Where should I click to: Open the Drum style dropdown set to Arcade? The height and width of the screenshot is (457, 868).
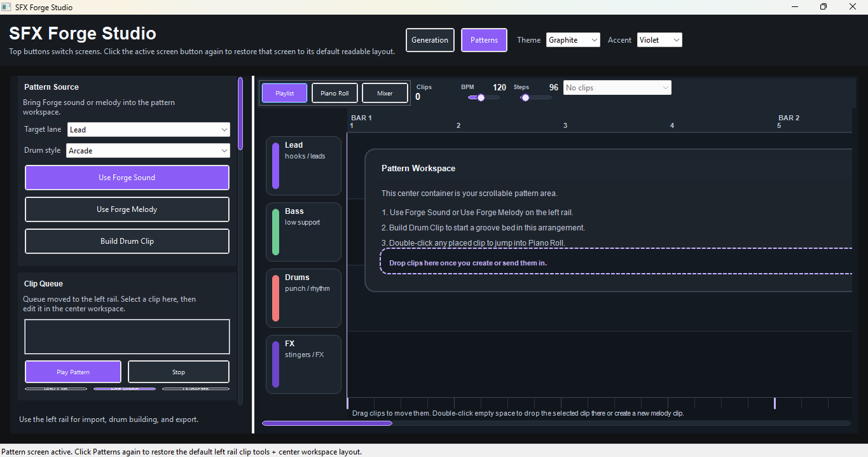pyautogui.click(x=148, y=151)
